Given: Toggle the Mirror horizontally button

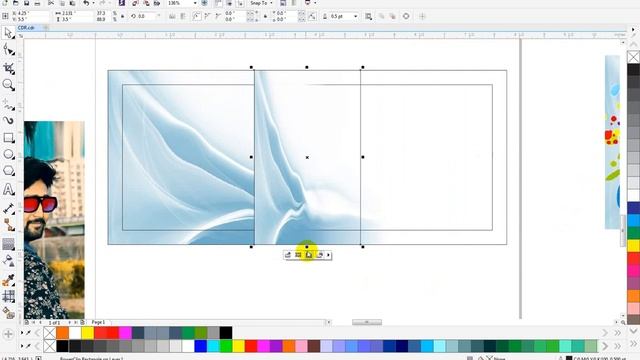Looking at the screenshot, I should pos(172,16).
